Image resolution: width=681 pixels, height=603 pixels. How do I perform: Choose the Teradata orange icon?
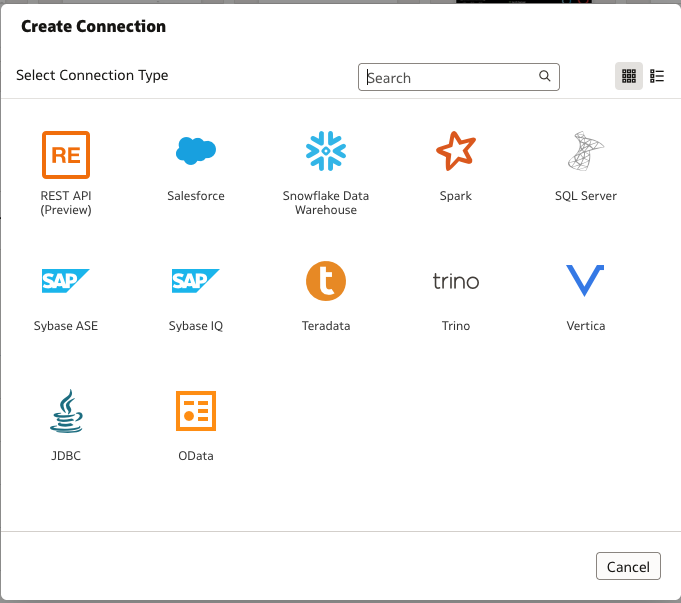(326, 281)
